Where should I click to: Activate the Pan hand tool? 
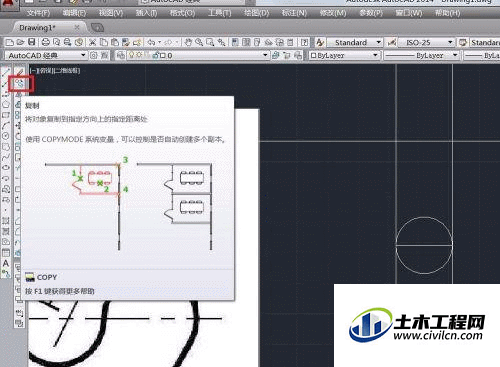(188, 42)
